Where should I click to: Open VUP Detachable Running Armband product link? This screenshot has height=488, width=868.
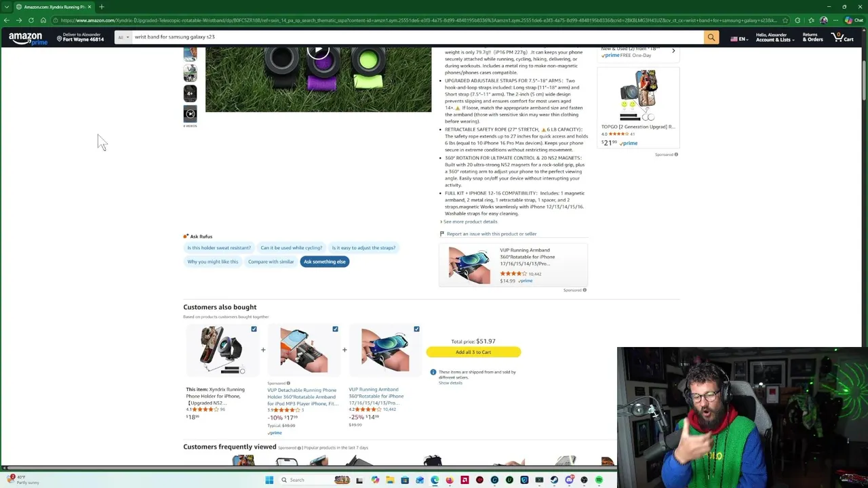[x=302, y=396]
